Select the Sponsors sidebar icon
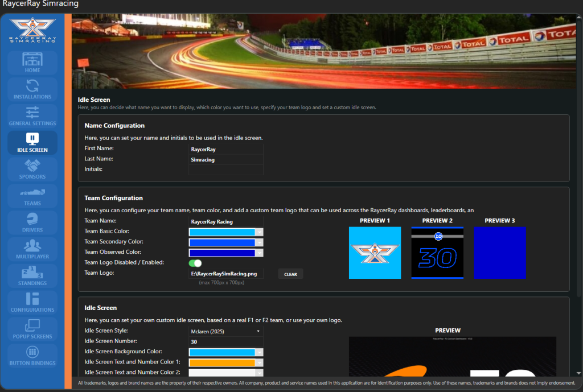 [32, 170]
